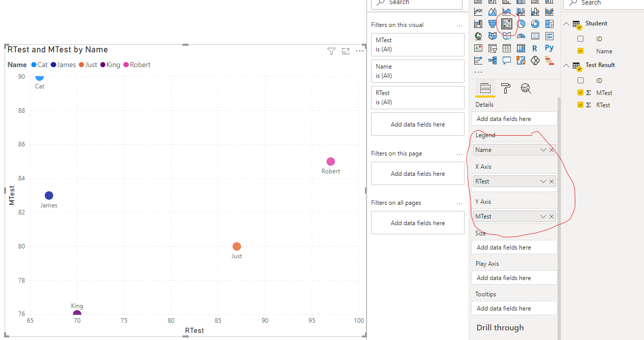
Task: Select Line and clustered column chart
Action: (535, 11)
